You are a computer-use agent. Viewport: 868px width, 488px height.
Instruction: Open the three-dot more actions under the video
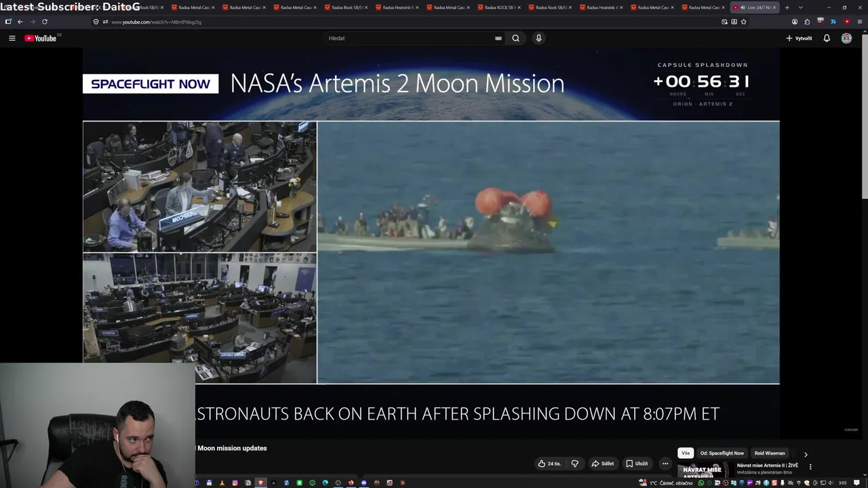tap(665, 464)
